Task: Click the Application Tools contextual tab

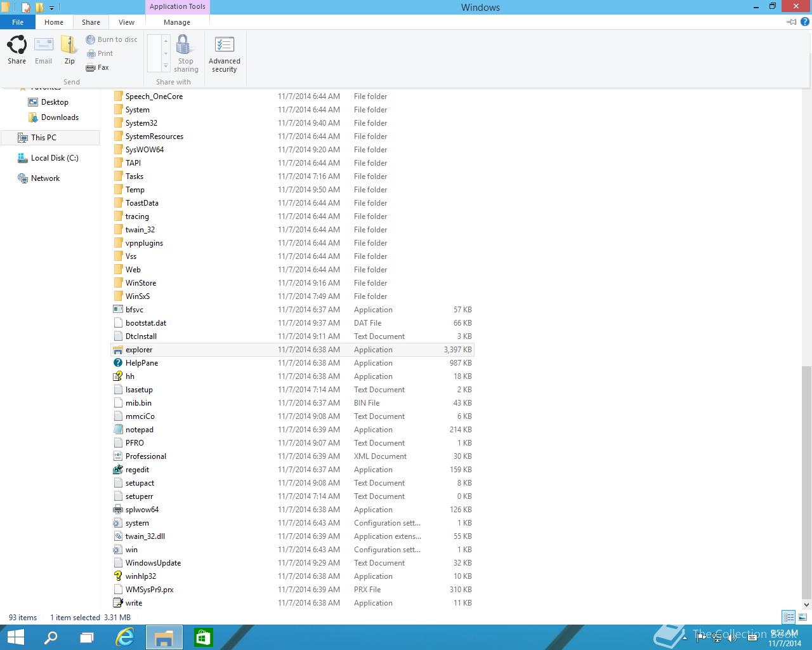Action: click(x=178, y=7)
